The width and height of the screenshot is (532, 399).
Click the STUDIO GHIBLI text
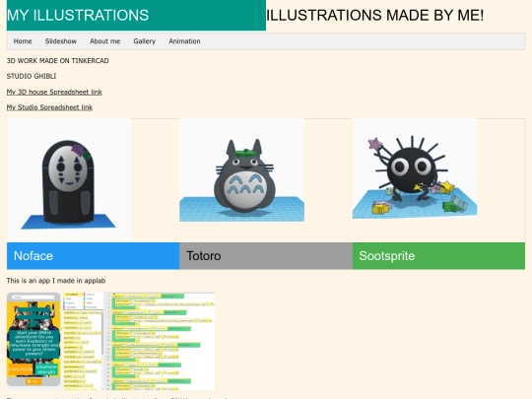click(x=32, y=76)
